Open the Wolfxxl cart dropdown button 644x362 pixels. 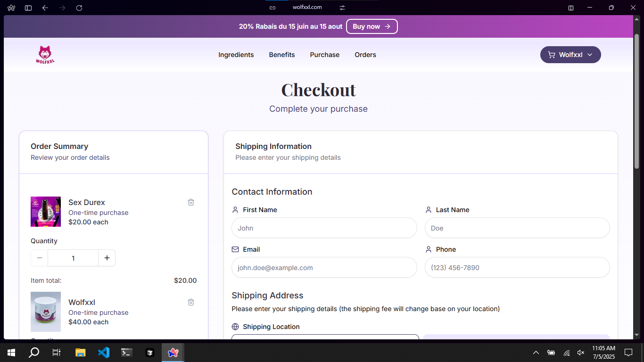(570, 55)
